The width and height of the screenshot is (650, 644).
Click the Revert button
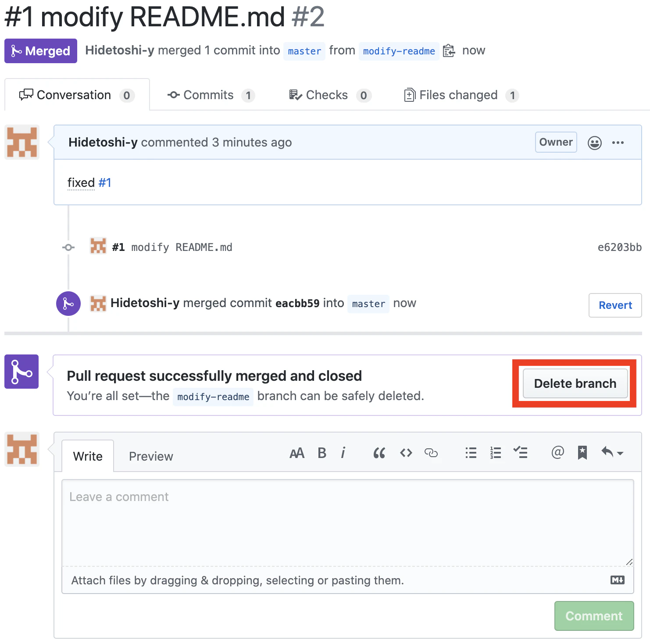coord(615,305)
